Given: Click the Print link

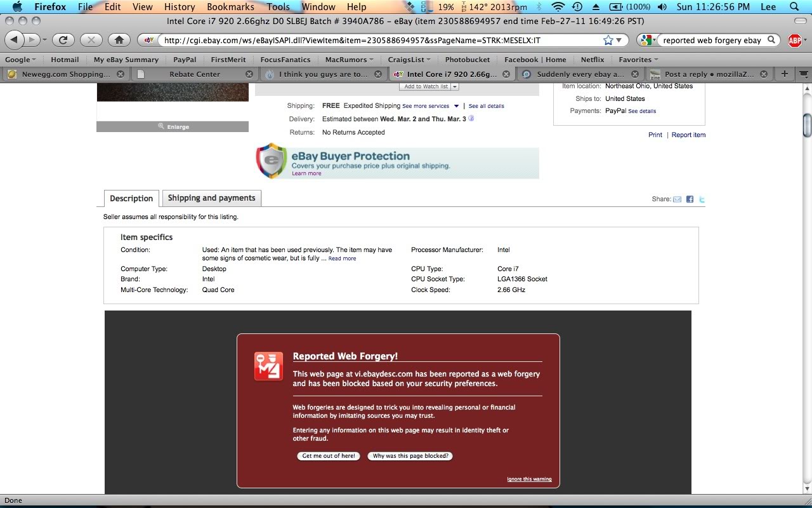Looking at the screenshot, I should [655, 135].
